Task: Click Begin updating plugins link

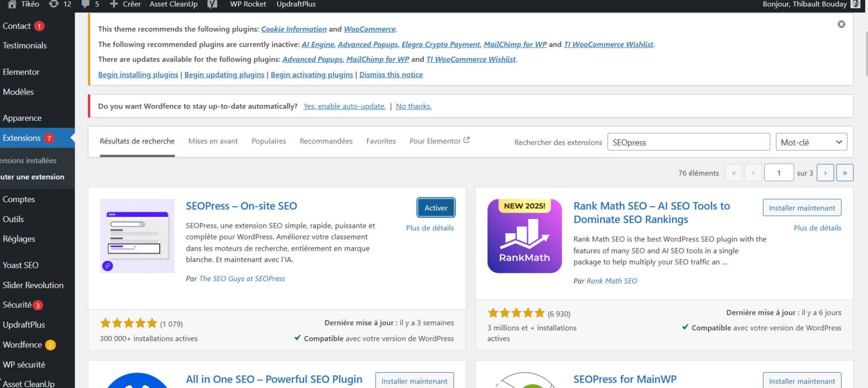Action: click(224, 75)
